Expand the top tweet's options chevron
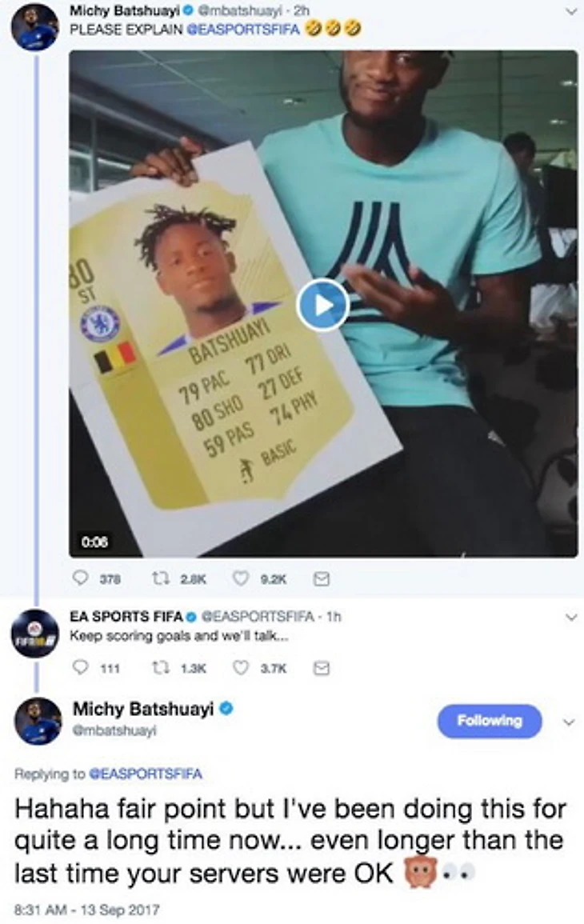 pos(570,11)
